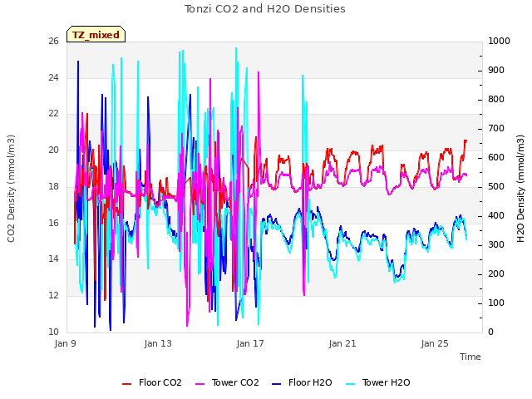
Task: Click the Jan 13 x-axis tick label
Action: coord(158,343)
